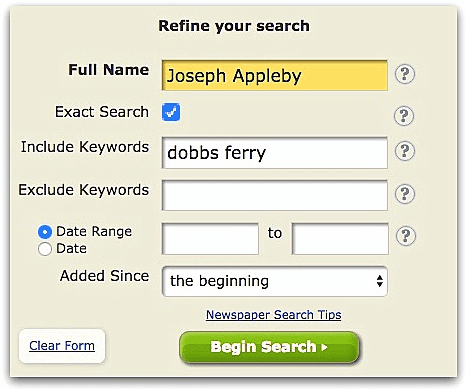
Task: Focus the Full Name field with Joseph Appleby
Action: pyautogui.click(x=275, y=75)
